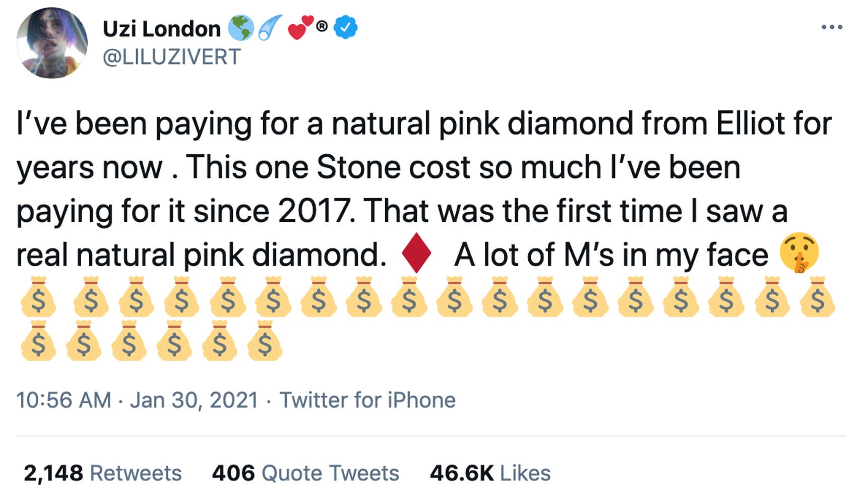Viewport: 865px width, 504px height.
Task: Click the first money bag in top row
Action: click(x=38, y=297)
